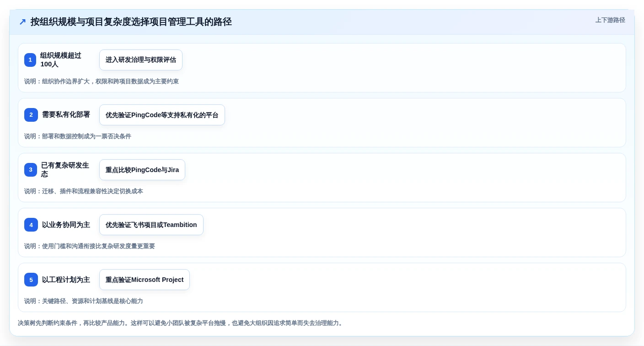Click condition text 以业务协同为主
This screenshot has width=644, height=346.
66,225
